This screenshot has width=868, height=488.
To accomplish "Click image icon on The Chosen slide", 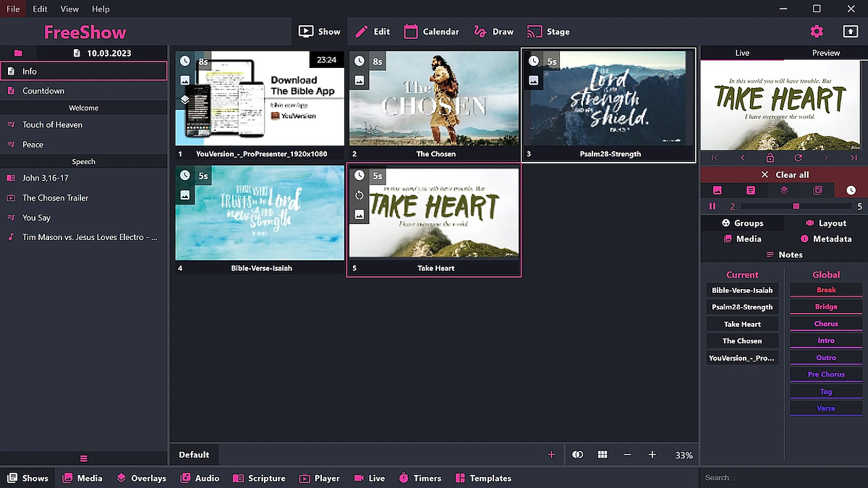I will click(x=359, y=80).
